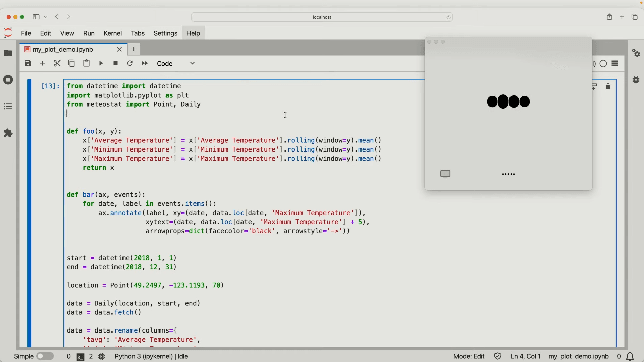
Task: Copy the selected cell
Action: click(72, 63)
